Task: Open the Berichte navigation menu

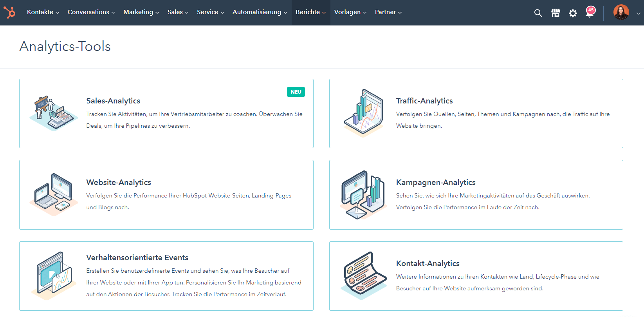Action: [311, 12]
